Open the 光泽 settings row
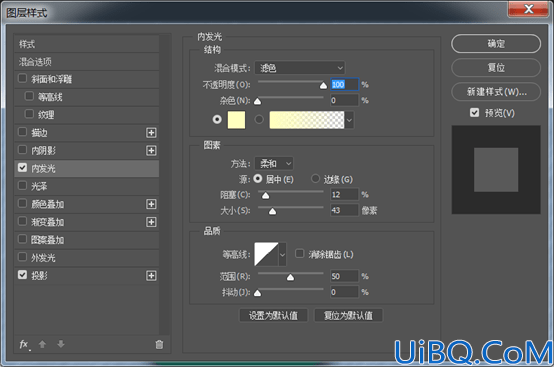 tap(87, 186)
